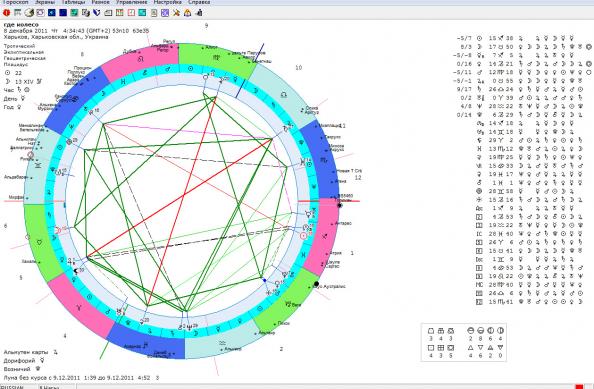Viewport: 594px width, 389px height.
Task: Click the blue V-shaped shield toolbar icon
Action: (97, 13)
